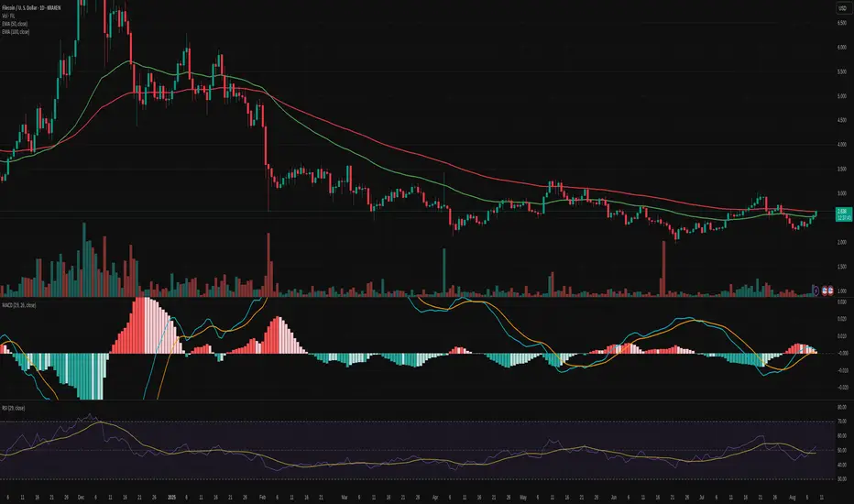
Task: Click the Mar label on the time axis
Action: [345, 498]
